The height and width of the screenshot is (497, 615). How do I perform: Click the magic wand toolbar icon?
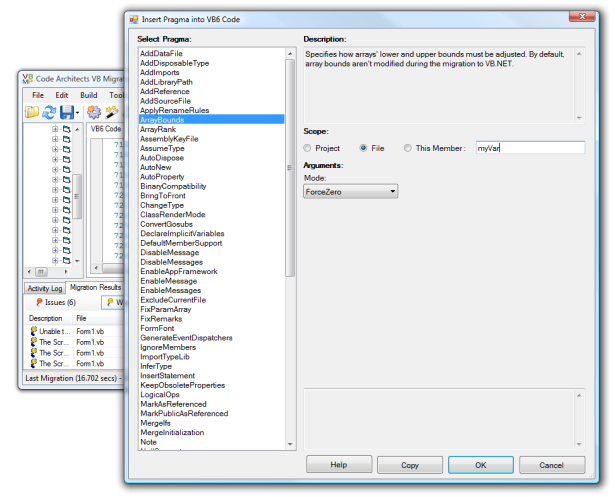(112, 113)
